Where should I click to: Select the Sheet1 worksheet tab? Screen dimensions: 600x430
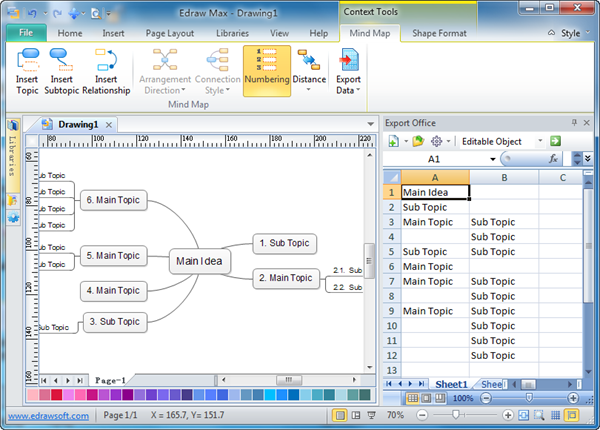pyautogui.click(x=451, y=384)
